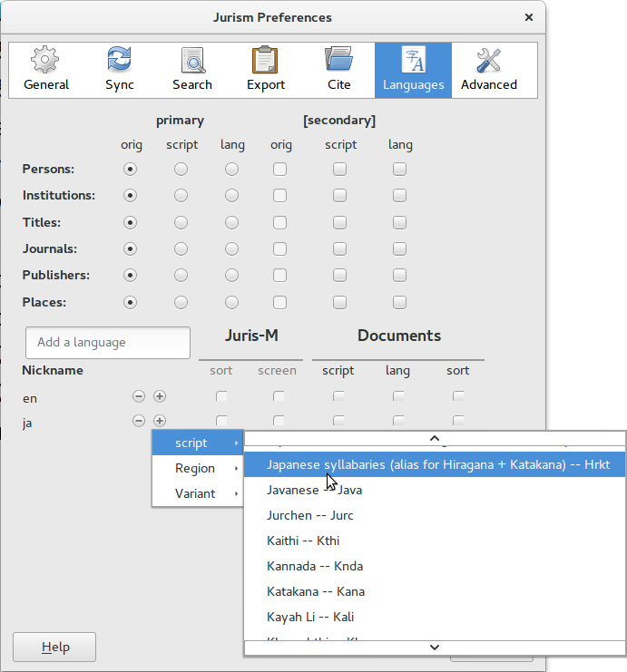Enable secondary orig for Journals
The image size is (627, 672).
click(279, 249)
